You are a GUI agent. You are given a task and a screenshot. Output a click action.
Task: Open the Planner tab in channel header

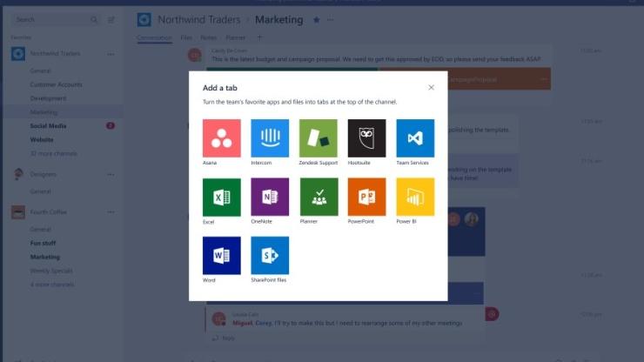click(235, 37)
